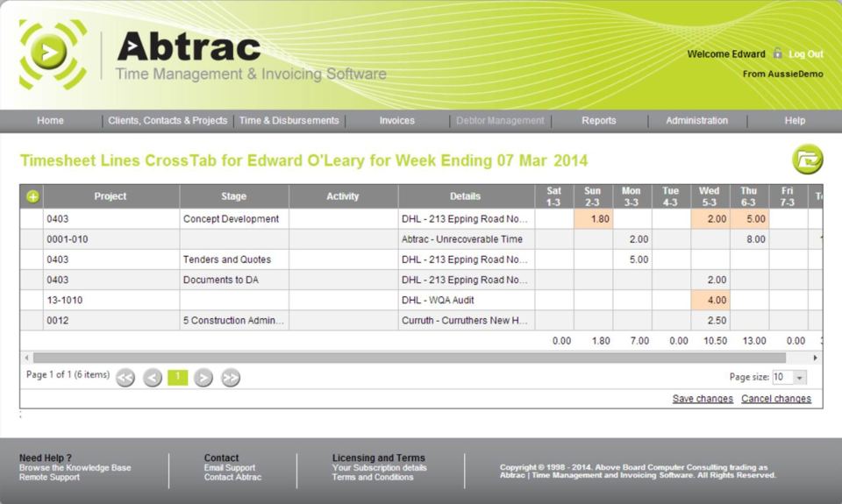
Task: Click the Tue 4-3 column header
Action: [x=671, y=196]
